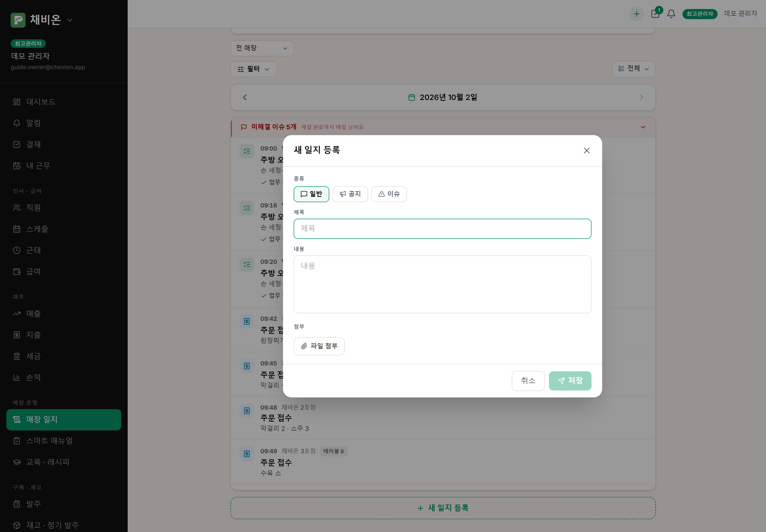Screen dimensions: 766x532
Task: Click into the 내용 text area
Action: 442,284
